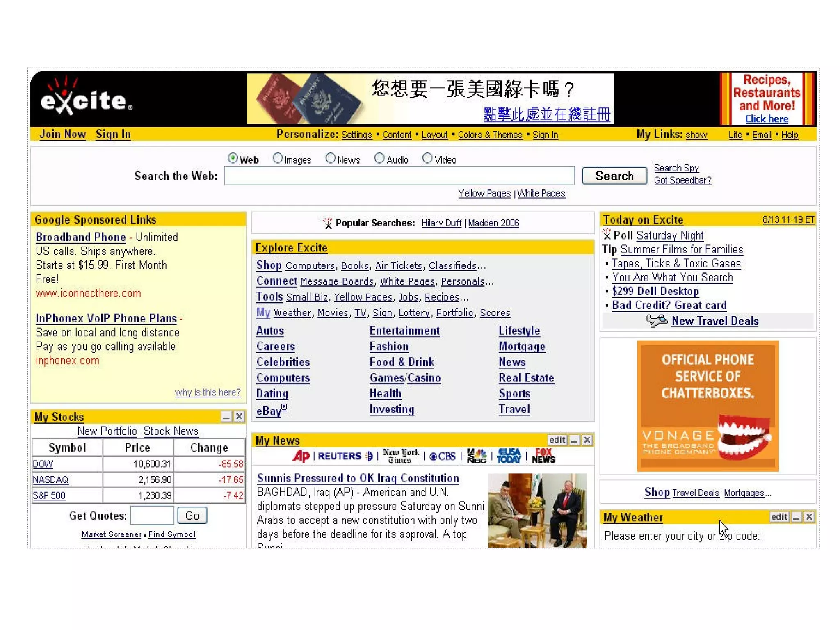Viewport: 840px width, 630px height.
Task: Collapse the My News panel
Action: (x=574, y=441)
